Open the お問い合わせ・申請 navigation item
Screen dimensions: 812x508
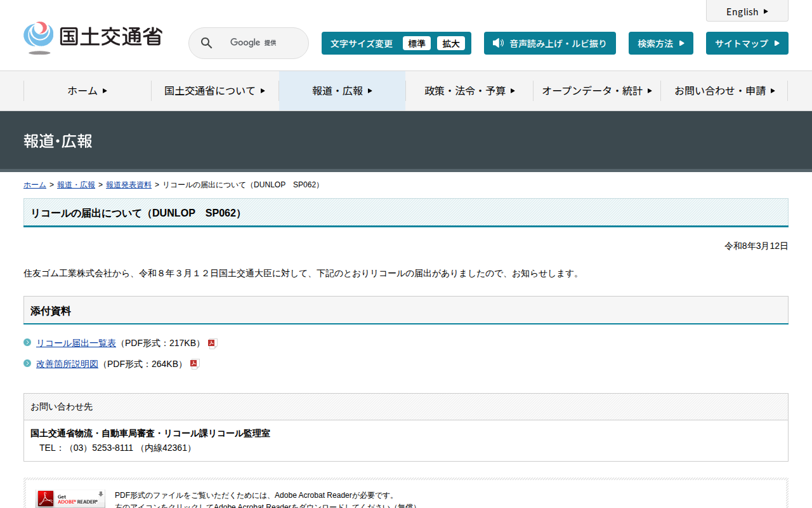(x=724, y=91)
